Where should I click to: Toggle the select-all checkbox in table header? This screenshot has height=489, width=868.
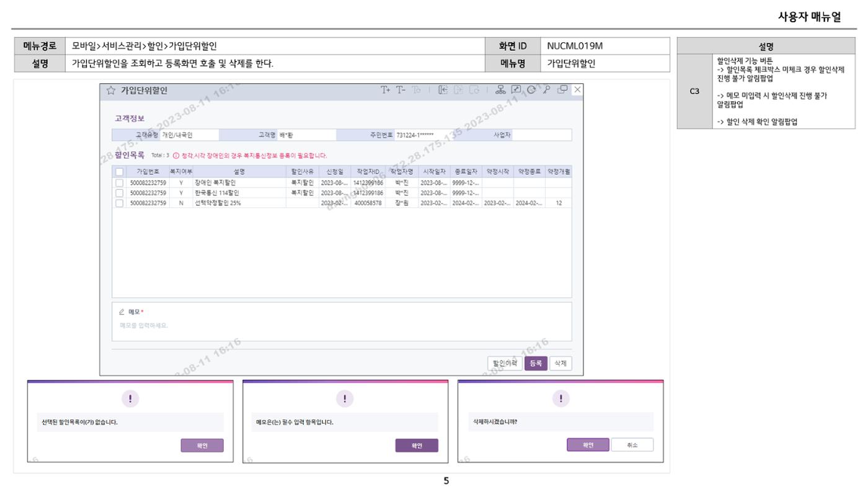click(x=120, y=171)
